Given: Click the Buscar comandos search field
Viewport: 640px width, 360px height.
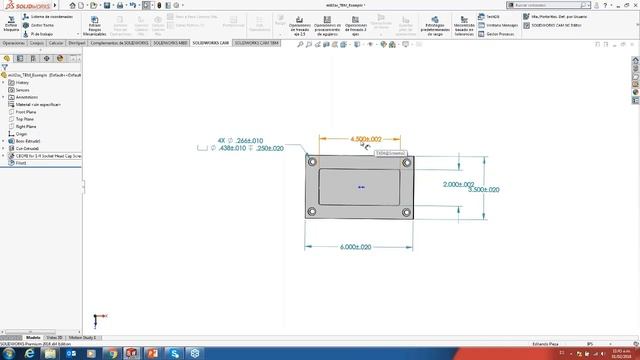Looking at the screenshot, I should pos(547,5).
